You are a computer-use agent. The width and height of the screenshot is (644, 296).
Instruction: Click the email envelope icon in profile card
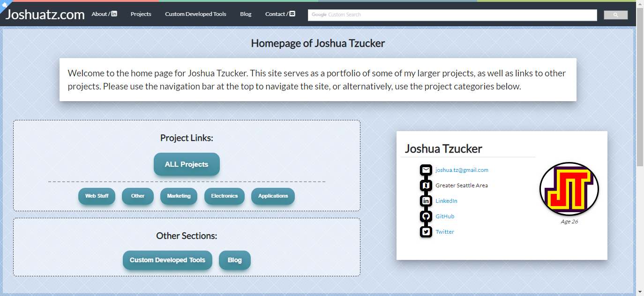pyautogui.click(x=426, y=170)
